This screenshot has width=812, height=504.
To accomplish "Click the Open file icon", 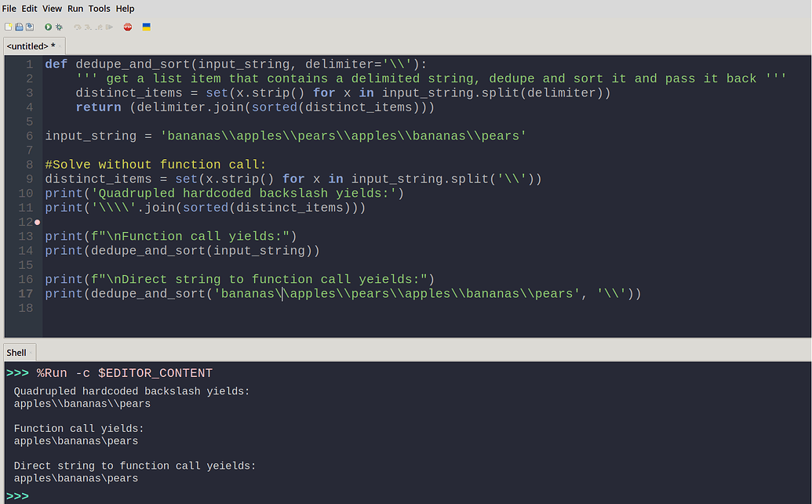I will pos(19,27).
